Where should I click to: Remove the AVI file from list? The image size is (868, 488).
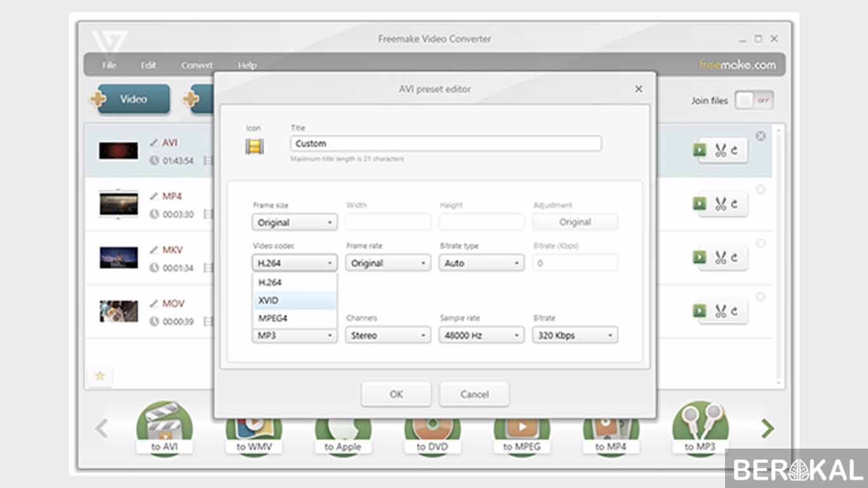click(x=760, y=137)
